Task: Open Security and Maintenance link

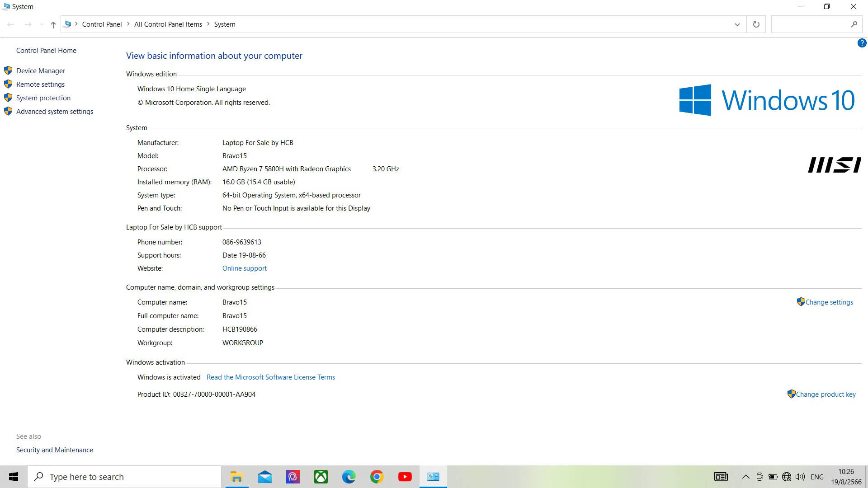Action: coord(55,450)
